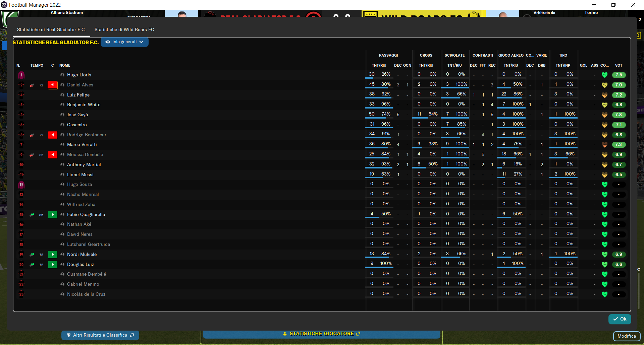The width and height of the screenshot is (644, 345).
Task: Open the Statistiche Giocatore panel
Action: pos(322,334)
